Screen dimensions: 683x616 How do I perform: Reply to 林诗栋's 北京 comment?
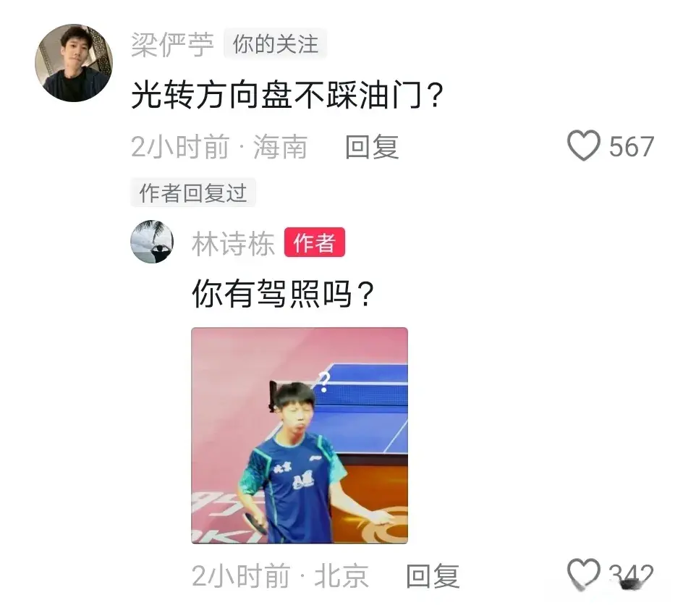[x=432, y=576]
